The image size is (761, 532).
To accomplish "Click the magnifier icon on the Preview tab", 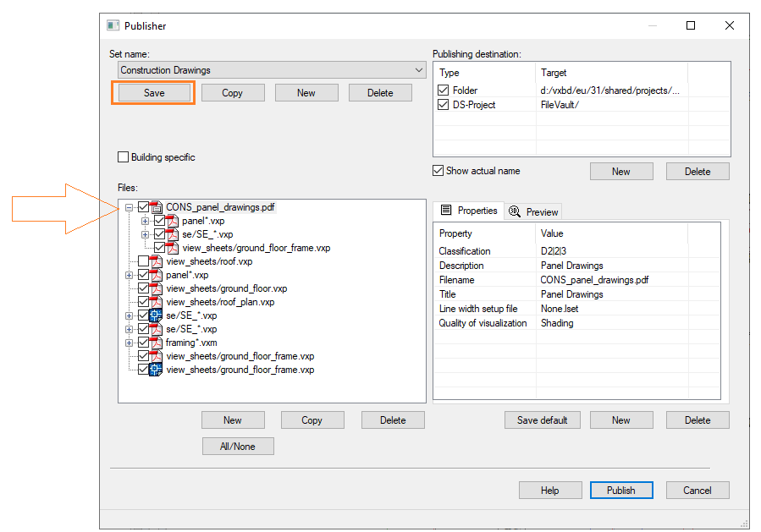I will (515, 211).
